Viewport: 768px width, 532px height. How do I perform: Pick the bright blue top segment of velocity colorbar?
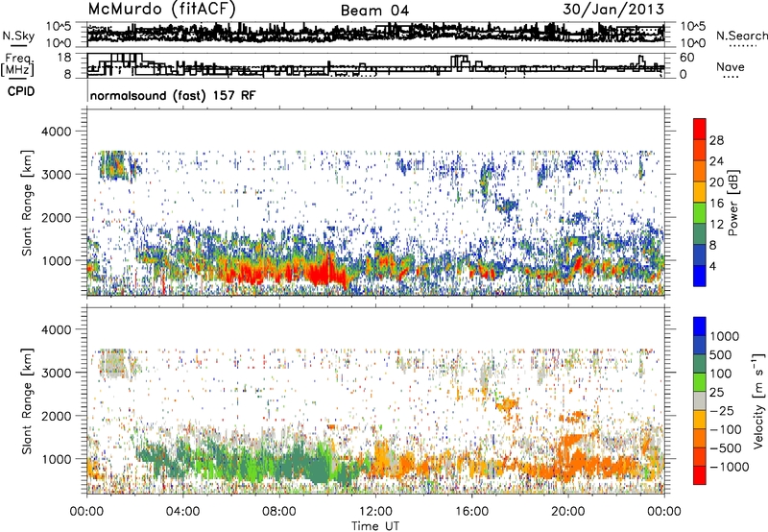click(x=700, y=326)
